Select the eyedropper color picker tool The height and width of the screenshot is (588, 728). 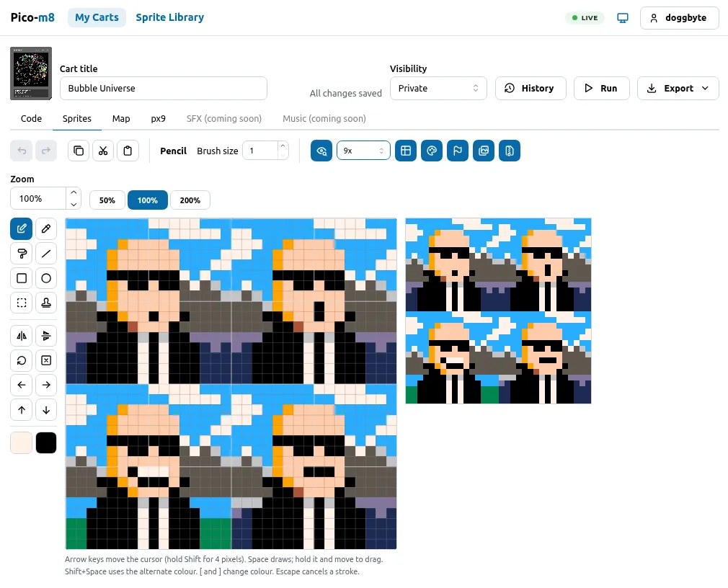pyautogui.click(x=46, y=229)
